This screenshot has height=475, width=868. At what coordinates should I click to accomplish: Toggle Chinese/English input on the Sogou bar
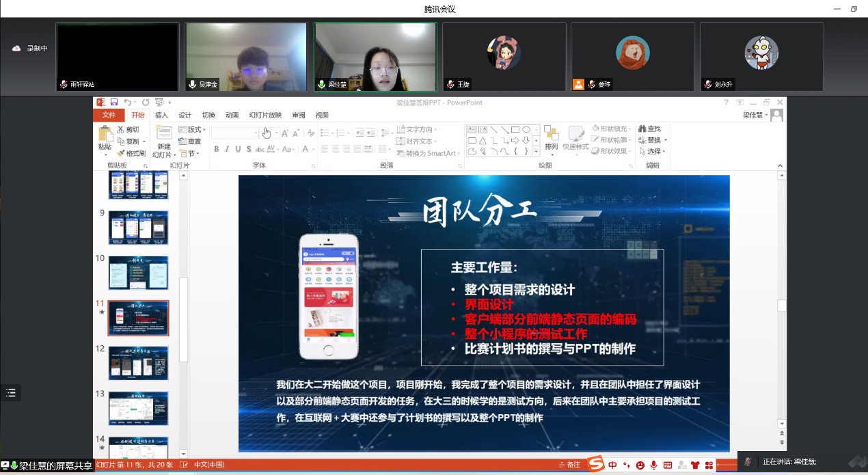tap(612, 465)
